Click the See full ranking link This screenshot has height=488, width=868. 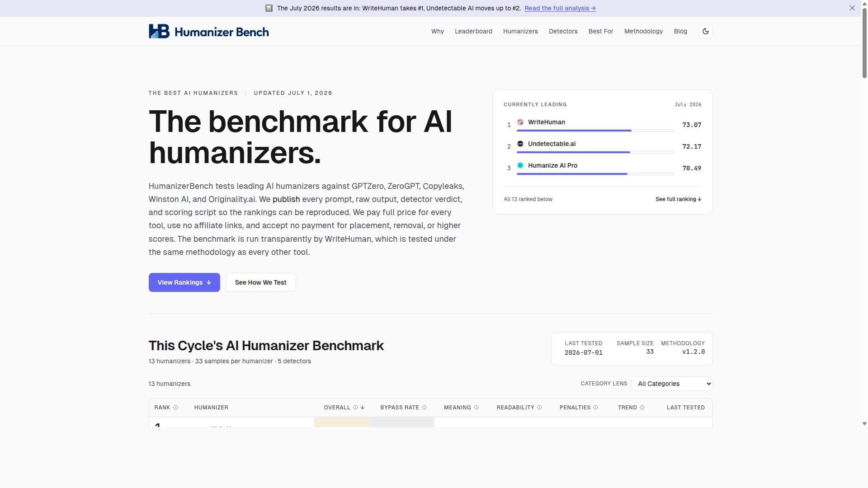click(x=678, y=199)
